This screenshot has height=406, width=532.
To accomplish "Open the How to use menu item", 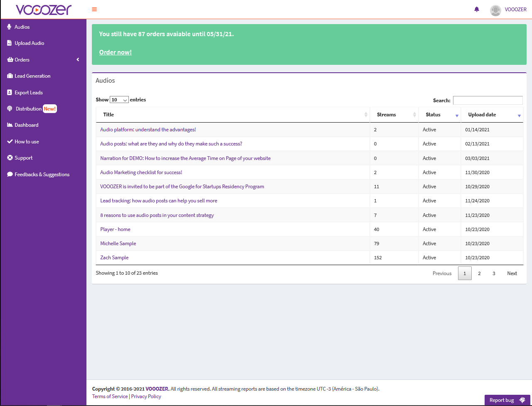I will click(27, 142).
